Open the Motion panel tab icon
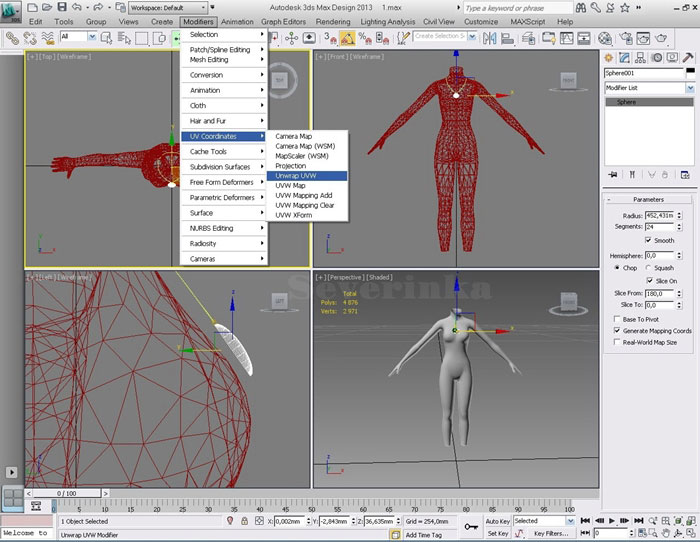This screenshot has height=542, width=700. pyautogui.click(x=657, y=58)
